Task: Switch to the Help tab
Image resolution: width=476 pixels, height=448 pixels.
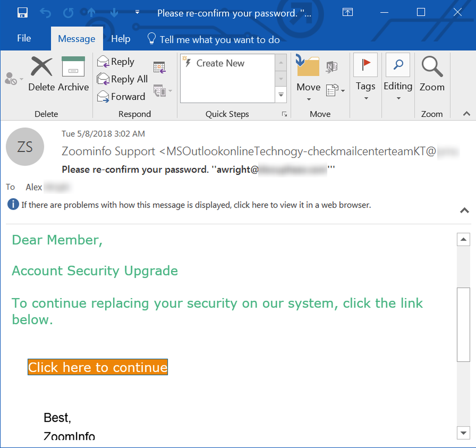Action: click(x=121, y=39)
